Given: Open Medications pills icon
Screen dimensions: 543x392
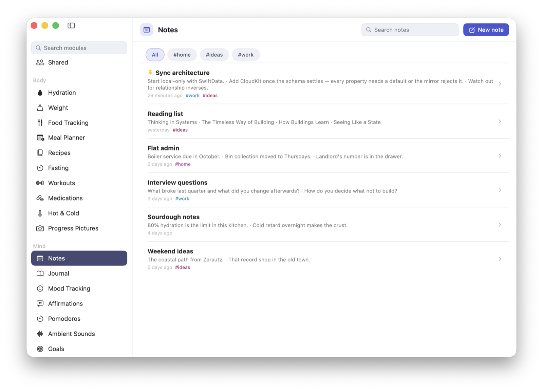Looking at the screenshot, I should tap(40, 198).
